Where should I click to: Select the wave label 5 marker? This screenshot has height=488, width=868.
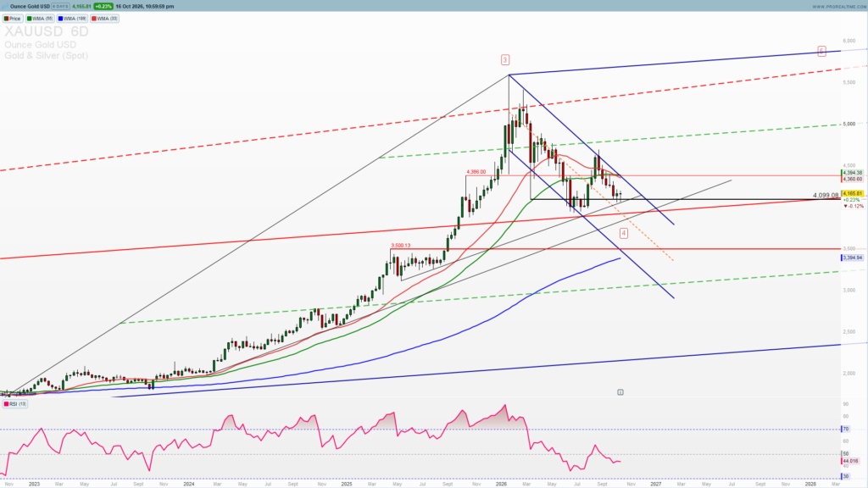tap(821, 51)
